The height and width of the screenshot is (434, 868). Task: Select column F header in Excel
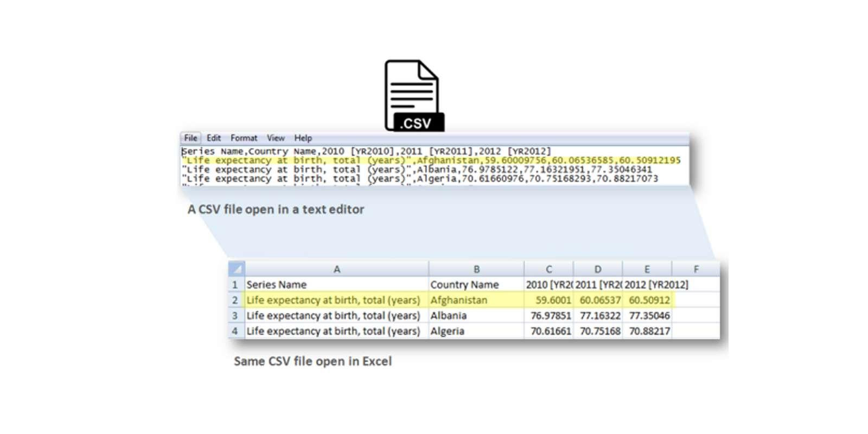click(696, 269)
